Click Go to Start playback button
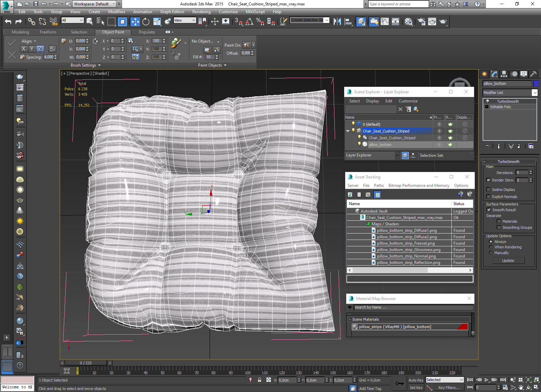 (470, 380)
